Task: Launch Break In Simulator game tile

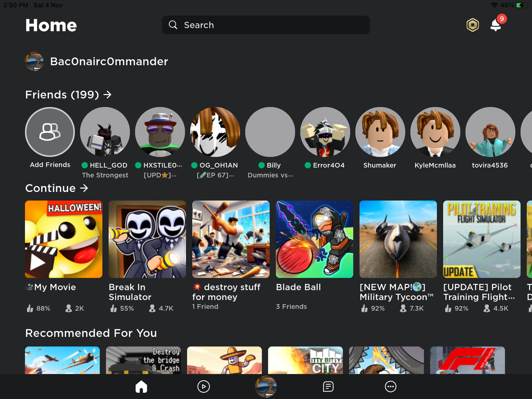Action: point(147,239)
